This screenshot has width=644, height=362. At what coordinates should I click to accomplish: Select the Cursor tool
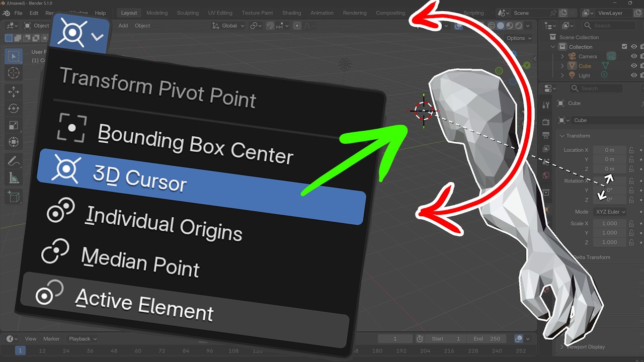[x=14, y=73]
